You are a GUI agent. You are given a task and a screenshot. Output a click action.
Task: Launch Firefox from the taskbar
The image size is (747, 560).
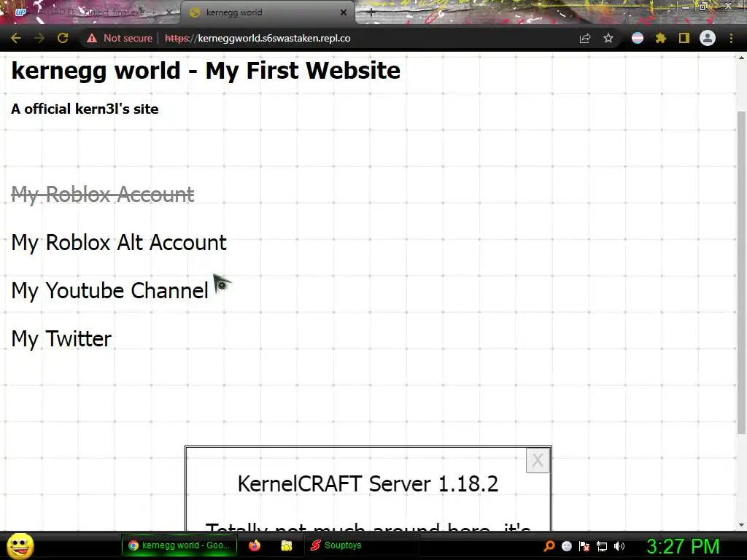255,545
